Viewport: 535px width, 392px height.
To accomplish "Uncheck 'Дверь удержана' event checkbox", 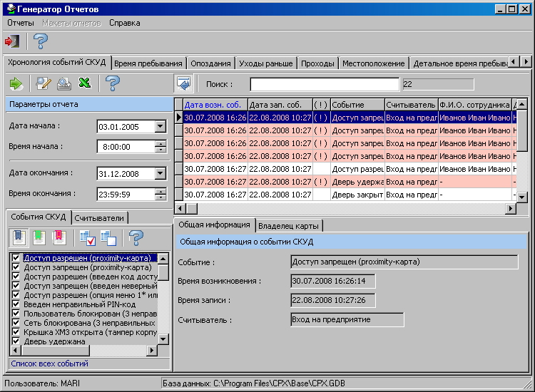I will point(16,341).
